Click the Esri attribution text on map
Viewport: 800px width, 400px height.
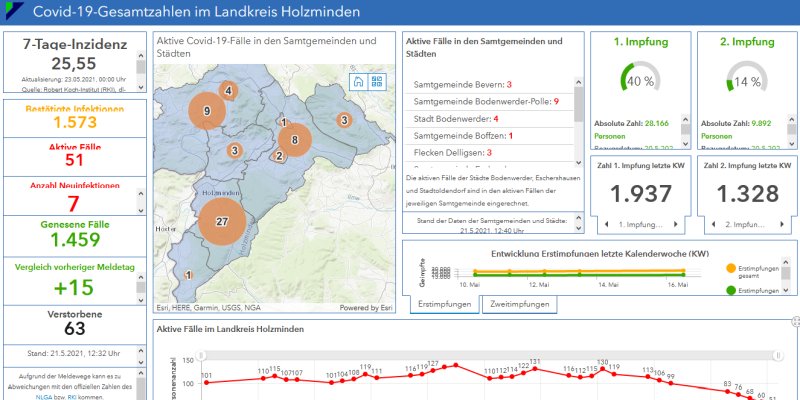[x=211, y=308]
